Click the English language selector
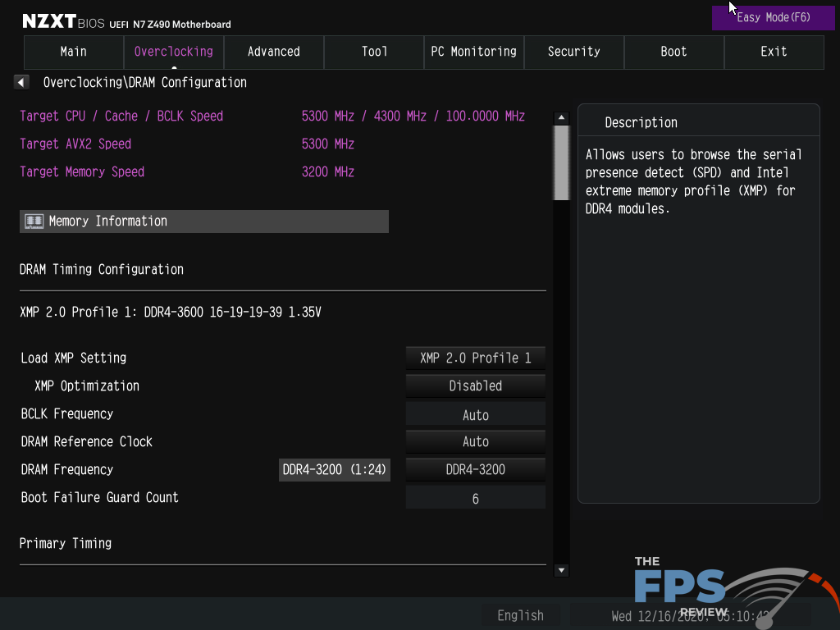Viewport: 840px width, 630px height. pyautogui.click(x=520, y=615)
